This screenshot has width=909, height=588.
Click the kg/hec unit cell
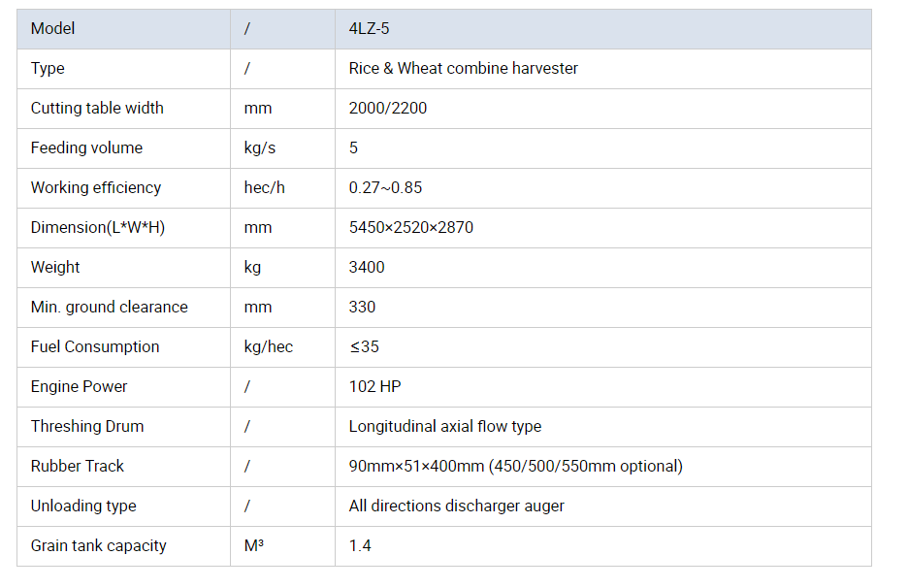tap(282, 347)
